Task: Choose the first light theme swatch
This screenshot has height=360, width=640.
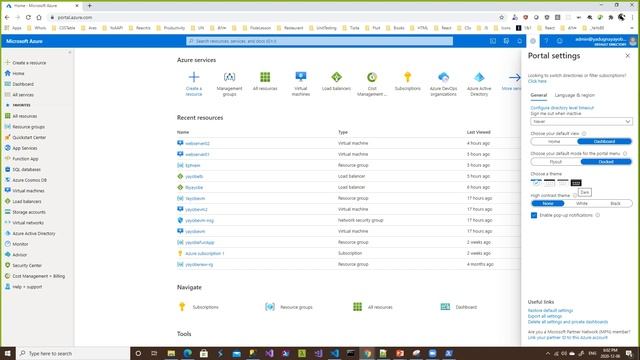Action: click(x=536, y=182)
